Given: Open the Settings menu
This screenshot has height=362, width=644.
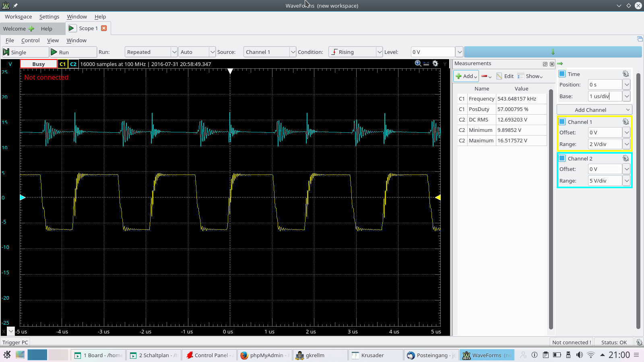Looking at the screenshot, I should tap(49, 16).
